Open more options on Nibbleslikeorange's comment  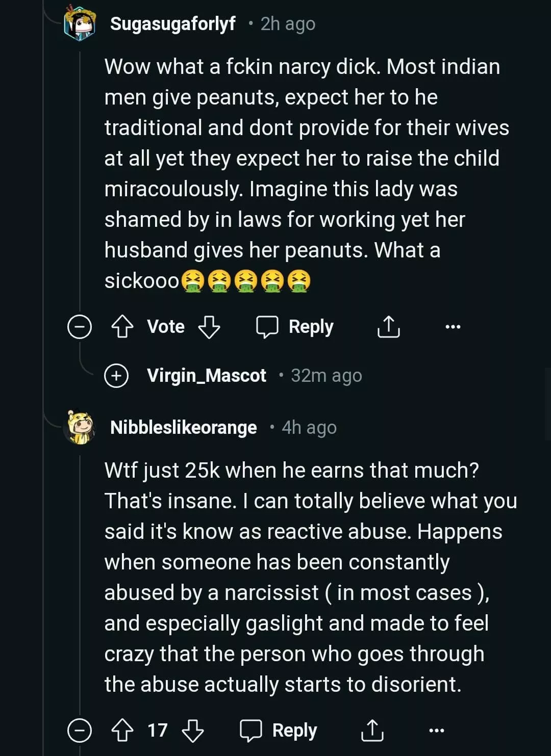point(436,731)
